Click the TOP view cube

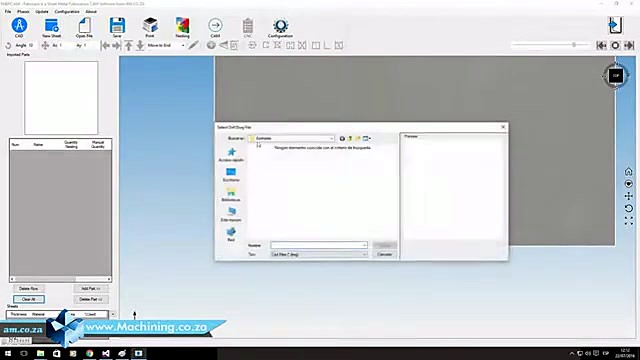click(x=616, y=76)
